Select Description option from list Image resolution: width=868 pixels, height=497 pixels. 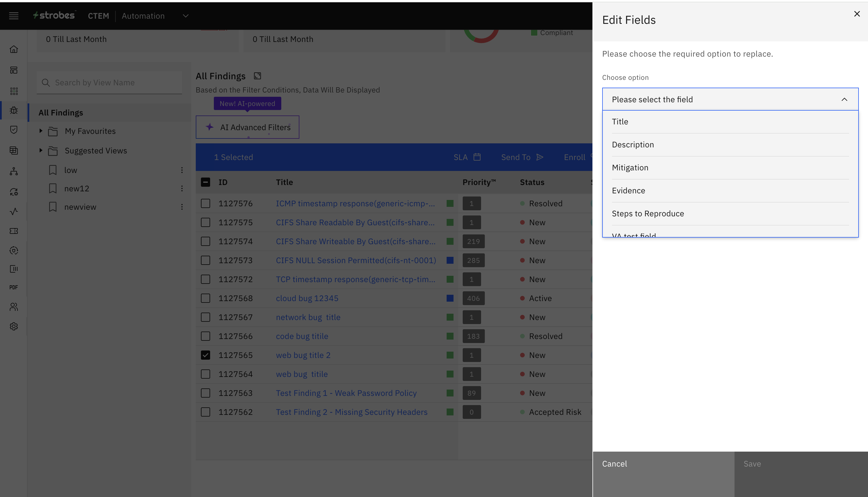633,145
